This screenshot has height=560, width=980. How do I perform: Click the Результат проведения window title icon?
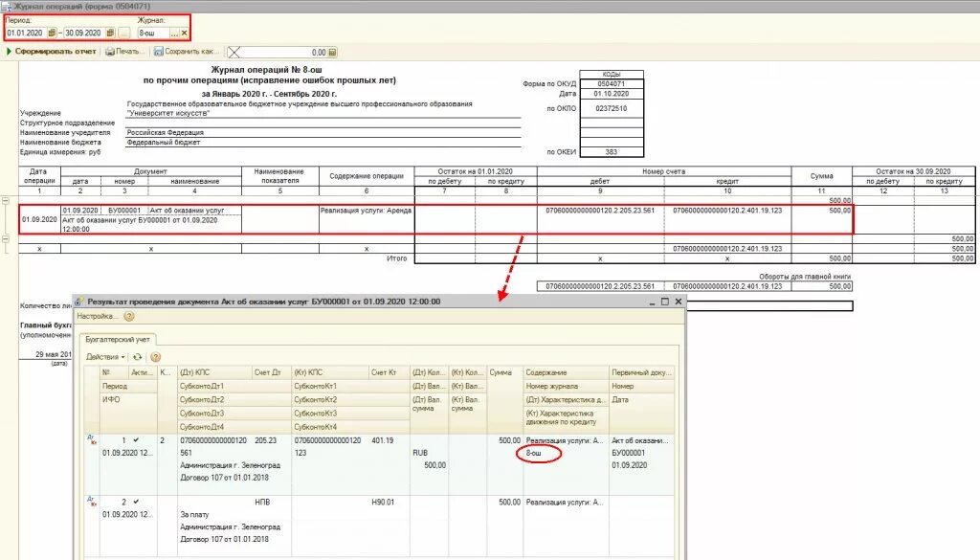pos(78,302)
